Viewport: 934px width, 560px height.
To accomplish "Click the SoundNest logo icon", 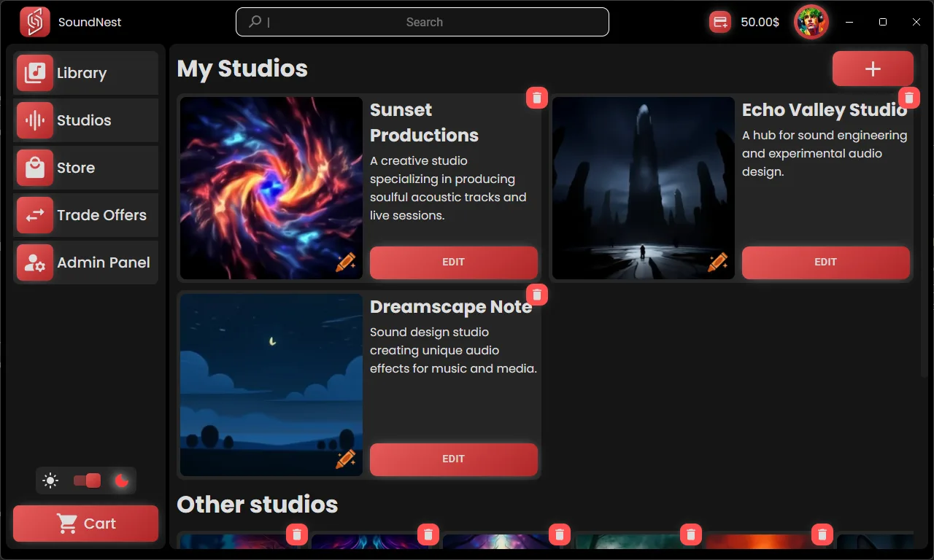I will tap(35, 22).
